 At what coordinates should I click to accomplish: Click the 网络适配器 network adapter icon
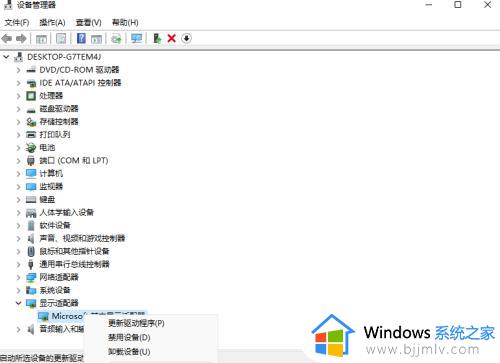coord(31,277)
